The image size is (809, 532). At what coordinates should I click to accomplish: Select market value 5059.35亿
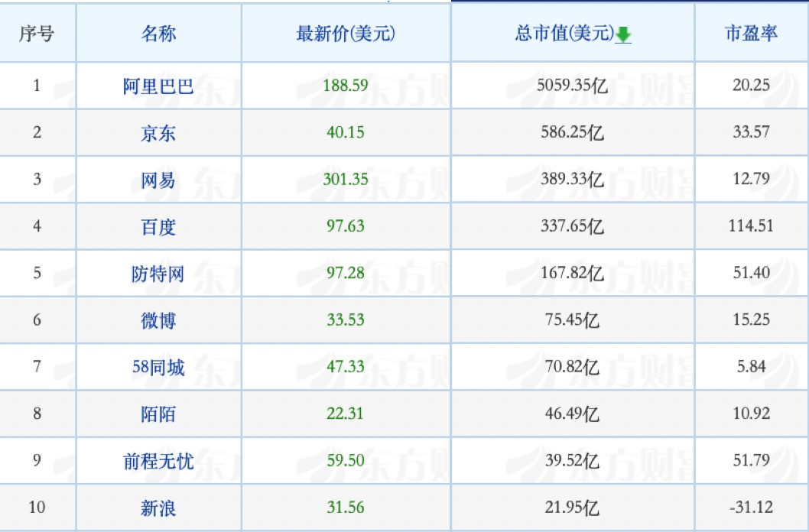pyautogui.click(x=572, y=85)
